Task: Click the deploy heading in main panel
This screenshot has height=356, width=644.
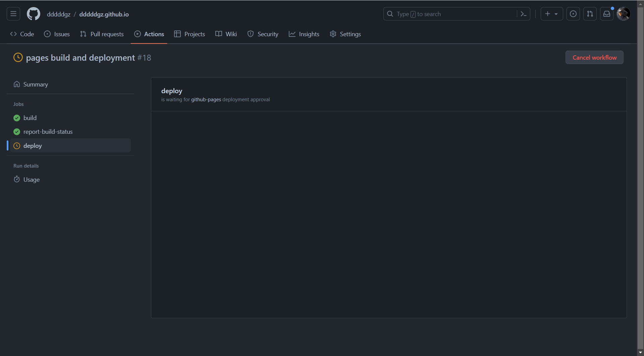Action: (x=172, y=91)
